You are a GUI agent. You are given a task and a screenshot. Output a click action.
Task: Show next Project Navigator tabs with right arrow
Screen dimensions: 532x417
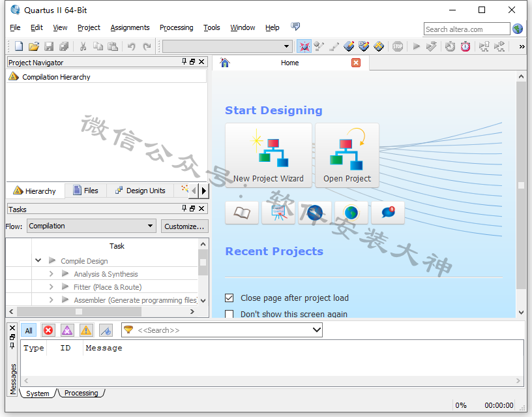[203, 191]
